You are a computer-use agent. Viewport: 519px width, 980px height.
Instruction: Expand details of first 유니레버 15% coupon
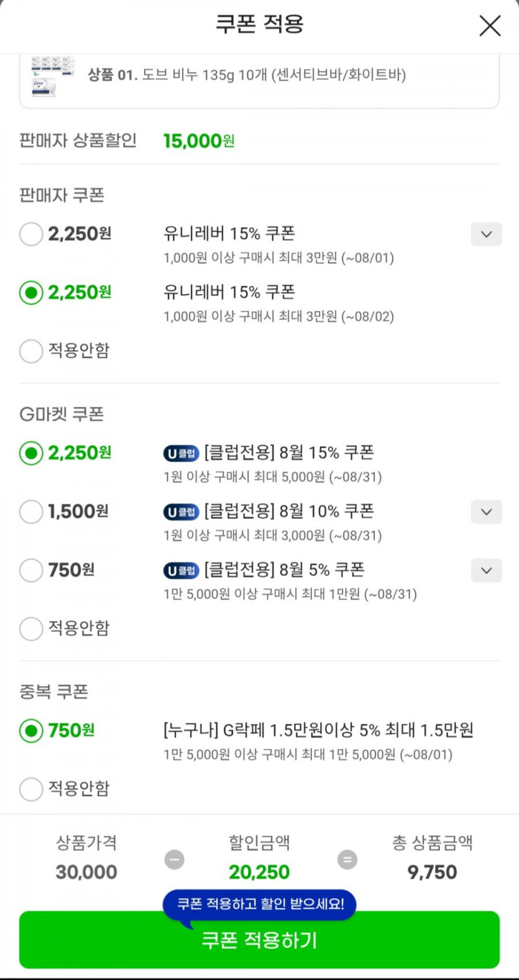point(486,234)
